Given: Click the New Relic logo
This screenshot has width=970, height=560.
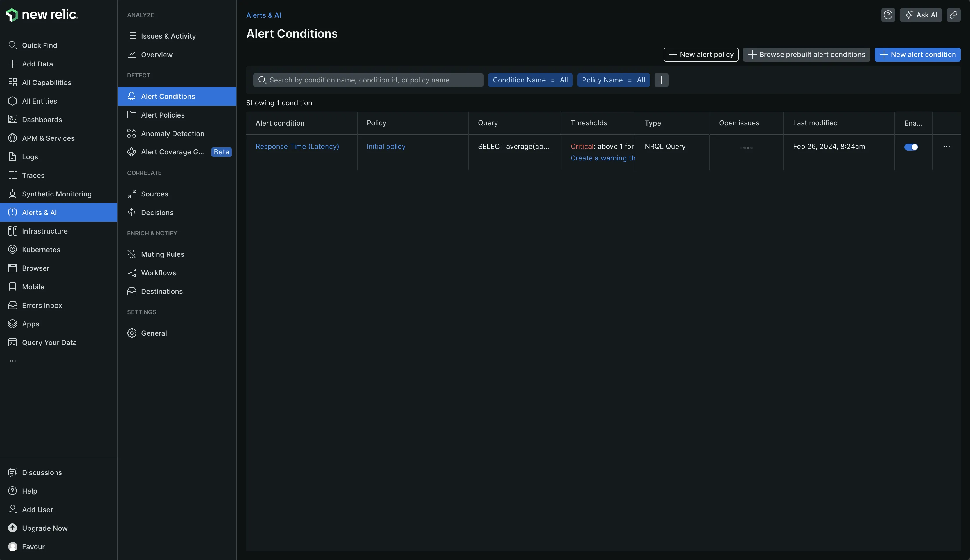Looking at the screenshot, I should 42,15.
